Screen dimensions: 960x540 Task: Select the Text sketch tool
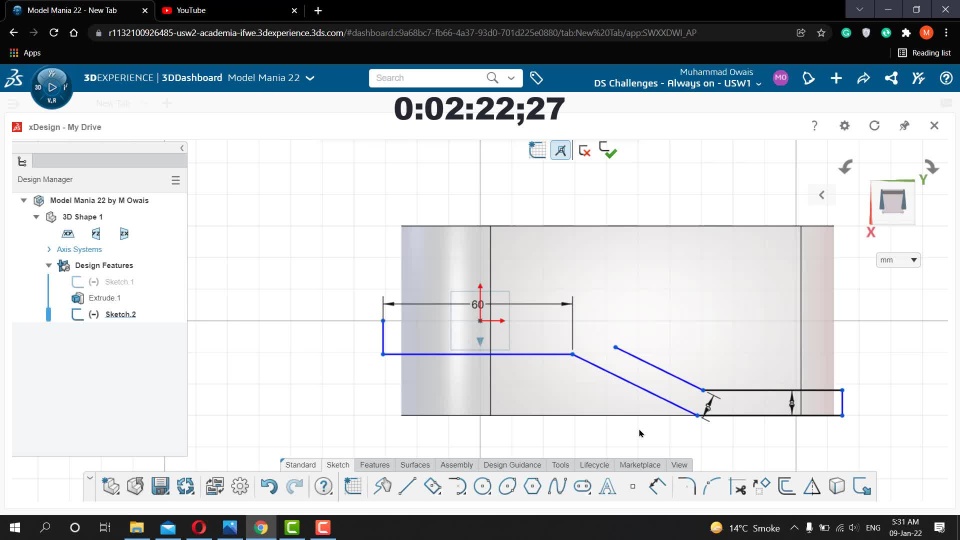[607, 486]
